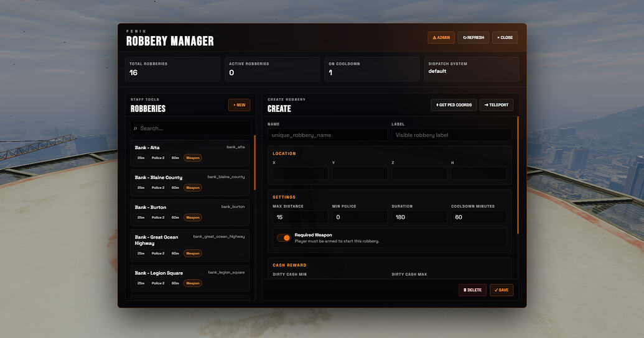This screenshot has height=338, width=644.
Task: Click the Duration field showing 180
Action: tap(419, 217)
